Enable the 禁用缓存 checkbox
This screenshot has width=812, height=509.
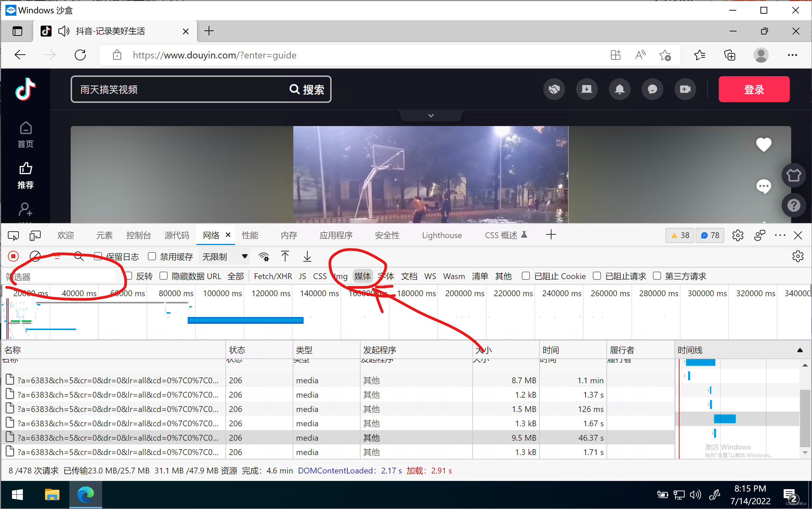(152, 256)
